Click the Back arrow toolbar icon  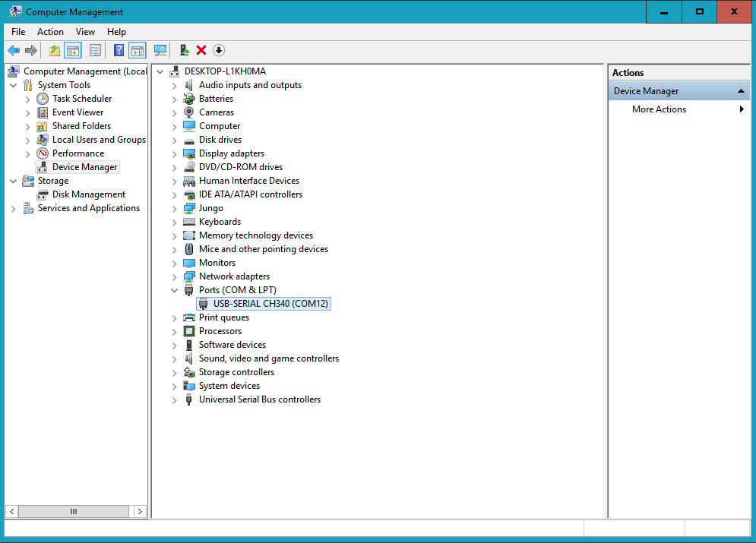[x=14, y=50]
